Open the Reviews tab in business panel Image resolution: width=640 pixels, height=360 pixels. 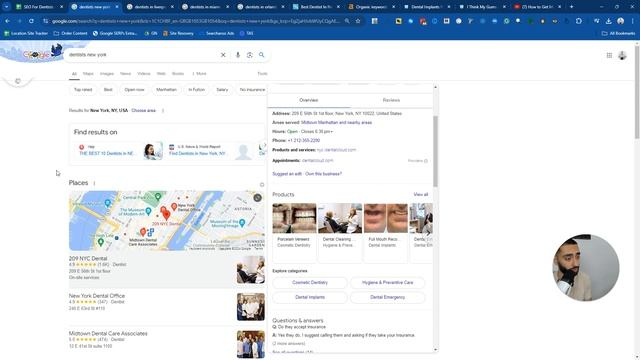pos(391,100)
